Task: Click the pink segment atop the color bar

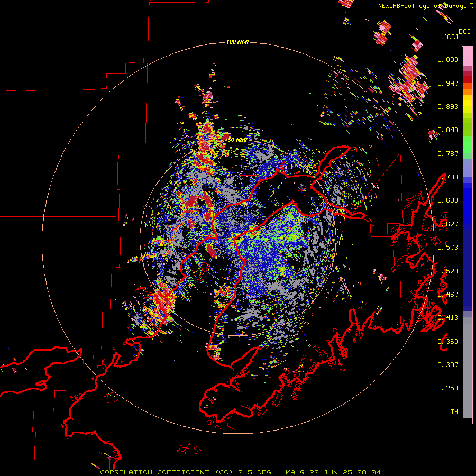Action: [467, 56]
